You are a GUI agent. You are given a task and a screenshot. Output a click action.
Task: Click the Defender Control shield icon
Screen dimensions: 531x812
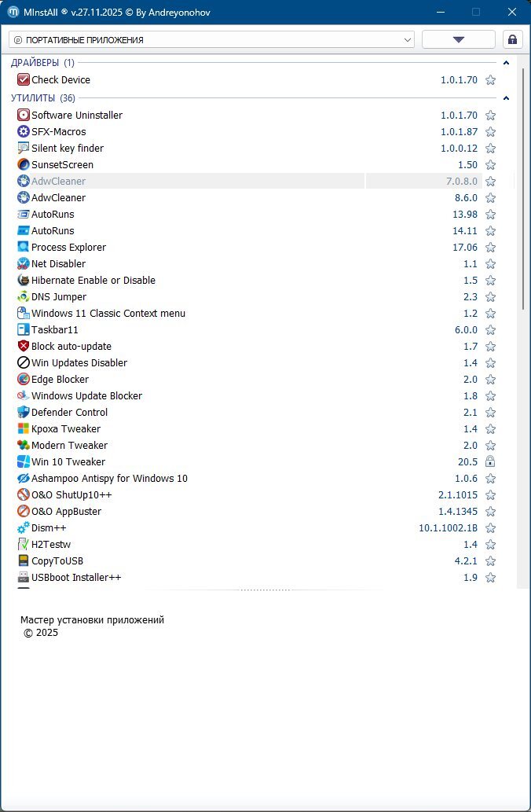(x=23, y=412)
